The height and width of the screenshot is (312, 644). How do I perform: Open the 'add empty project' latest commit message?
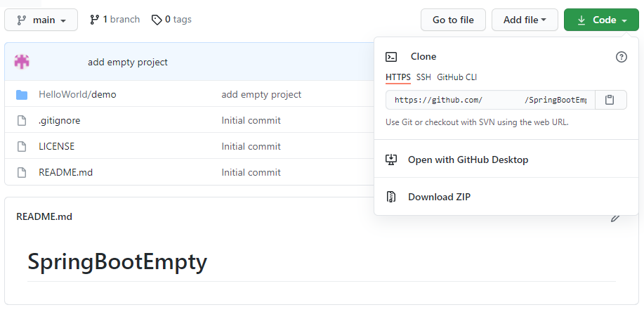(x=128, y=62)
